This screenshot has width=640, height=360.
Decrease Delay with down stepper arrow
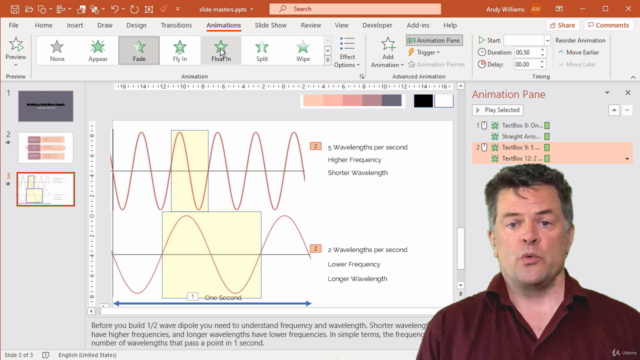coord(542,67)
